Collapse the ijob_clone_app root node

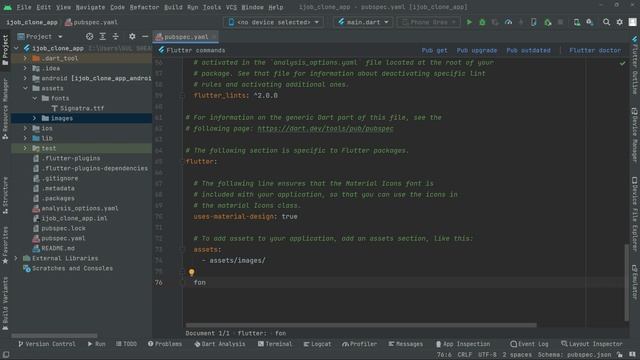pyautogui.click(x=16, y=48)
